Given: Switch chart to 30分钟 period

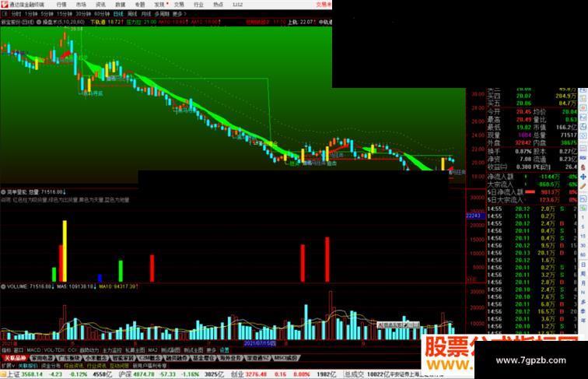Looking at the screenshot, I should coord(83,14).
